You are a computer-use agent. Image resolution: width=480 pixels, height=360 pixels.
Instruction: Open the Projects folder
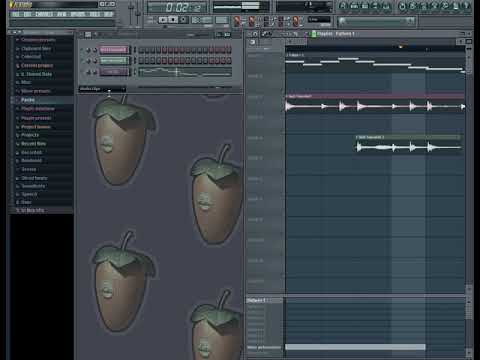click(30, 135)
